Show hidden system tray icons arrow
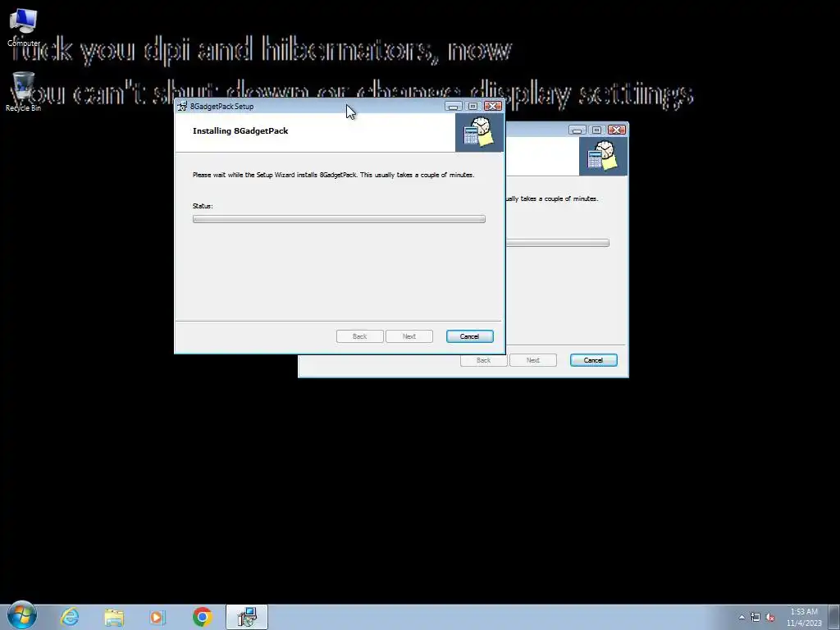The image size is (840, 630). [742, 617]
